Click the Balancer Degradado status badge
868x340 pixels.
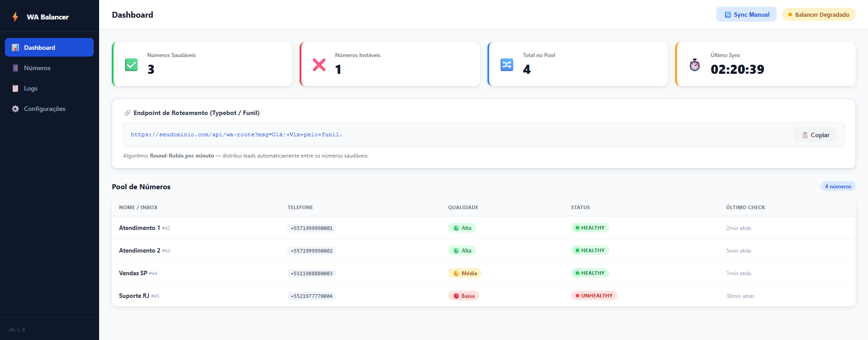pos(818,14)
